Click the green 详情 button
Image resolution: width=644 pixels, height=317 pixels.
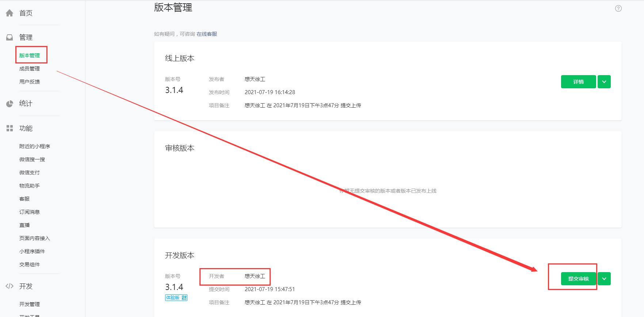(x=578, y=82)
